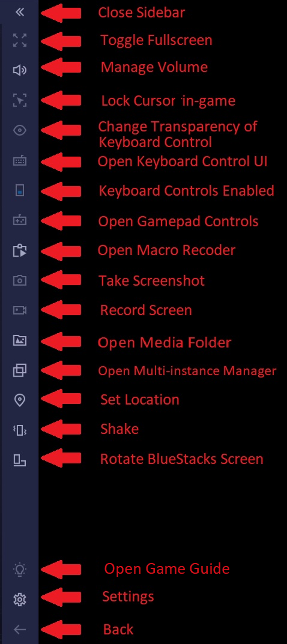287x644 pixels.
Task: Trigger the shake device icon
Action: 20,430
